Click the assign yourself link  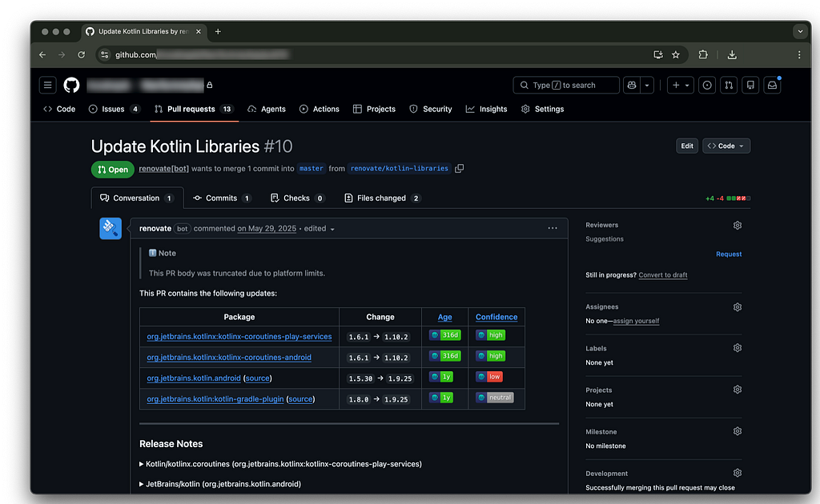point(636,321)
